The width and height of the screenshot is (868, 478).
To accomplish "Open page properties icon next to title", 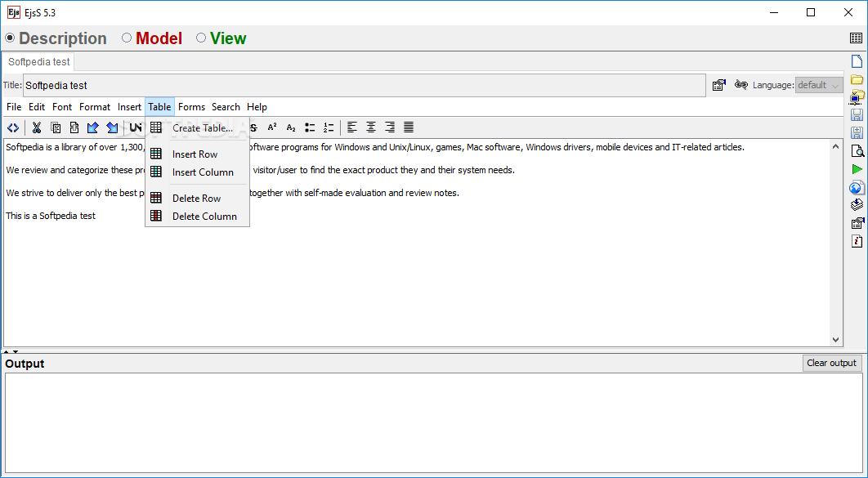I will 719,85.
